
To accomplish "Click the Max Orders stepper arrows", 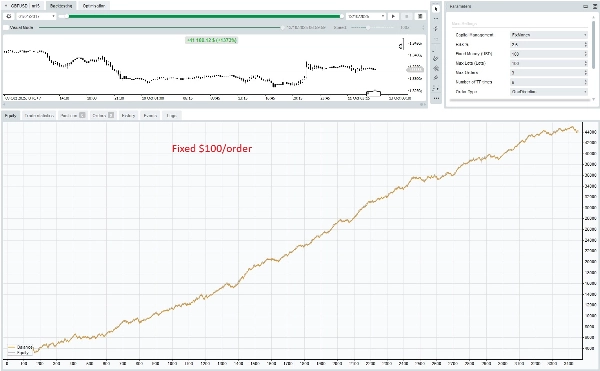I will pyautogui.click(x=585, y=73).
